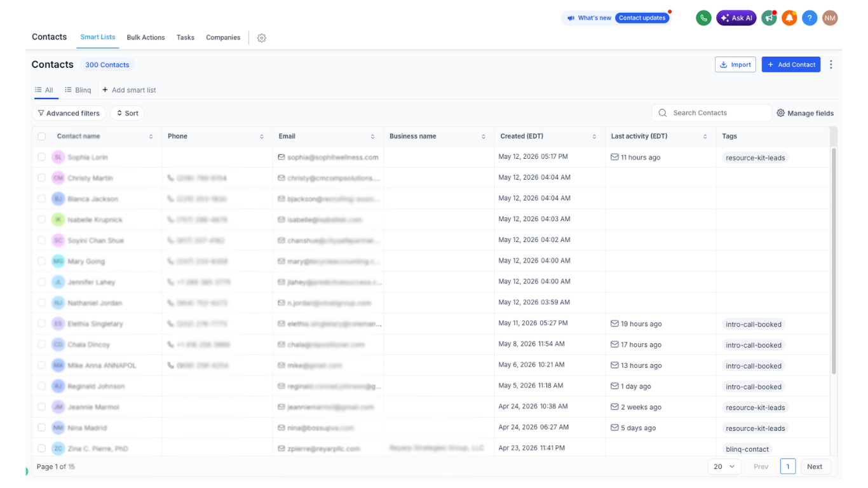Click activity mail icon beside 11 hours ago

pos(614,157)
